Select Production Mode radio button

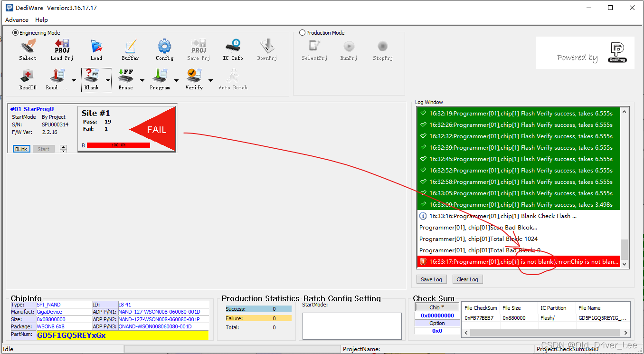(x=302, y=33)
